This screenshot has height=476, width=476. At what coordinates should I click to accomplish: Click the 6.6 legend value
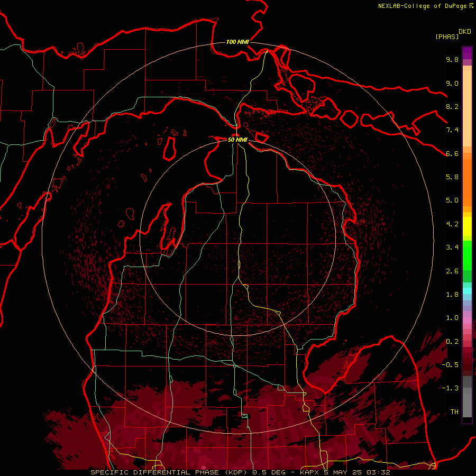452,153
